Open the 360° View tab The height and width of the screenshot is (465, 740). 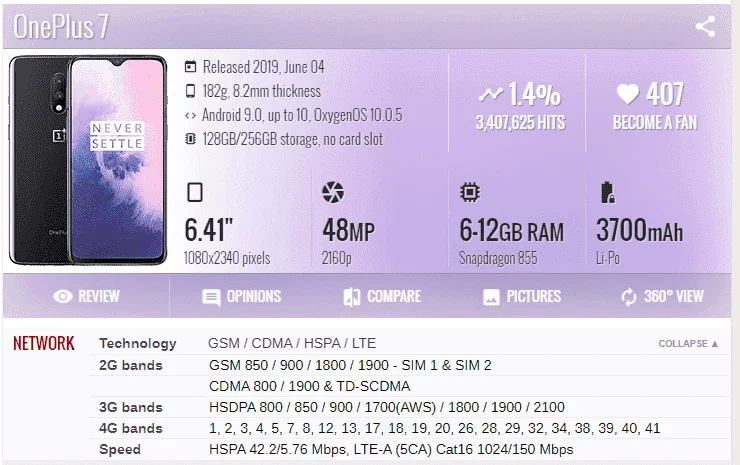tap(662, 296)
